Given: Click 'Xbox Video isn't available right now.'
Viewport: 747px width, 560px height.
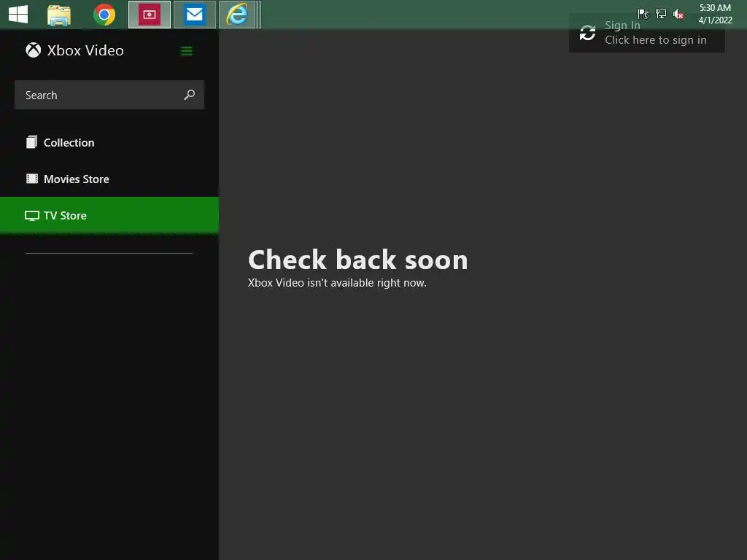Looking at the screenshot, I should [x=337, y=283].
